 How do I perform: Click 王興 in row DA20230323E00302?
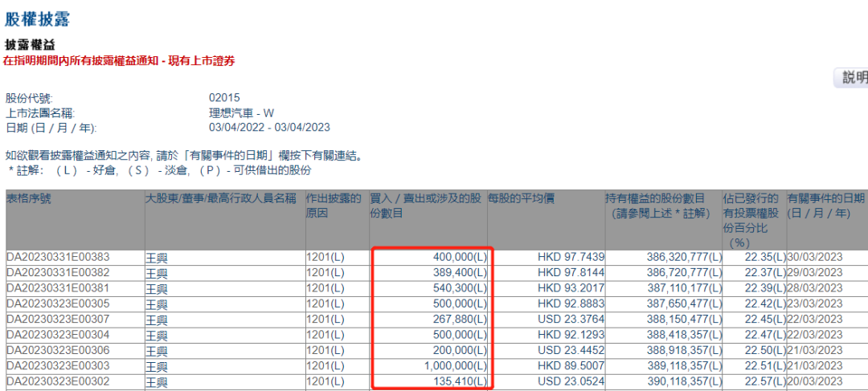point(157,381)
